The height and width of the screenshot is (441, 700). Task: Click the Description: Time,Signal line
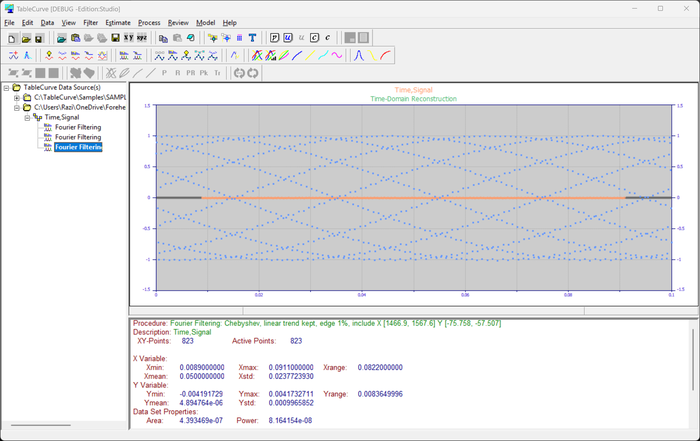[x=172, y=332]
